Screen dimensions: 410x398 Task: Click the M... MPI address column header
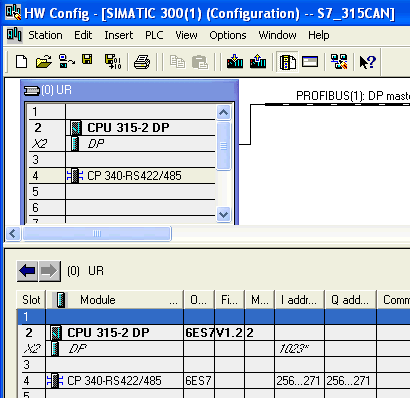(x=259, y=300)
